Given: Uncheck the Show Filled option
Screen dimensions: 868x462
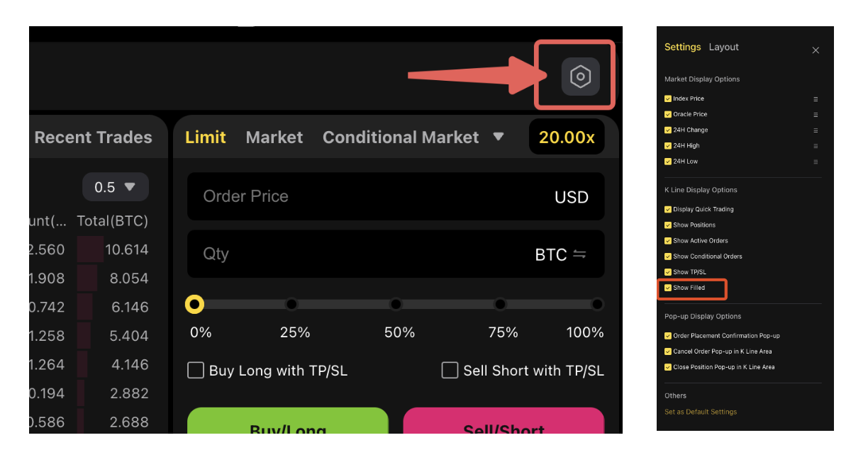Looking at the screenshot, I should click(x=668, y=288).
